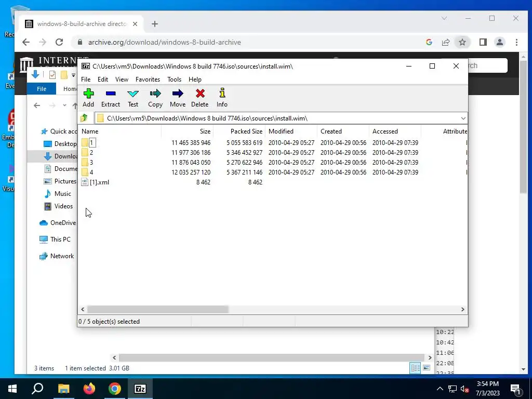This screenshot has height=399, width=532.
Task: Select This PC in Explorer sidebar
Action: [x=55, y=240]
